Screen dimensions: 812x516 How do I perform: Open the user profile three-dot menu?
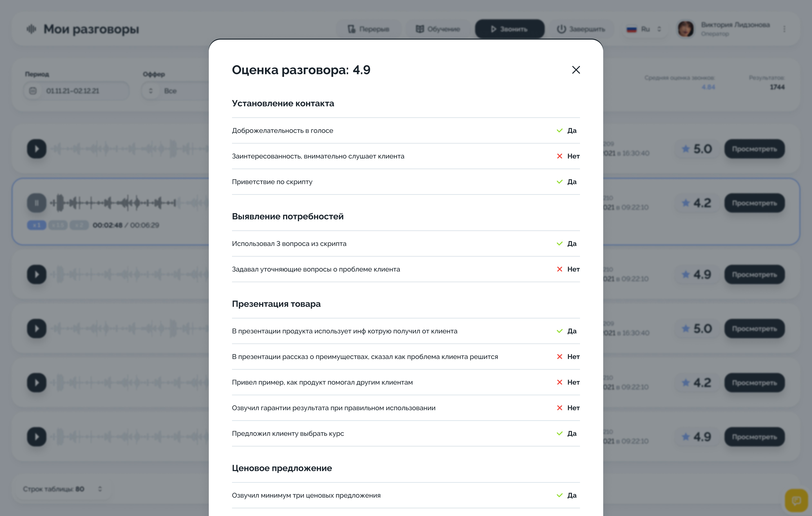coord(784,29)
